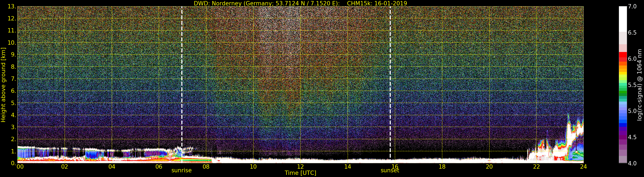Click the colorbar tick label '4.0'
Viewport: 644px width, 177px height.
coord(632,163)
